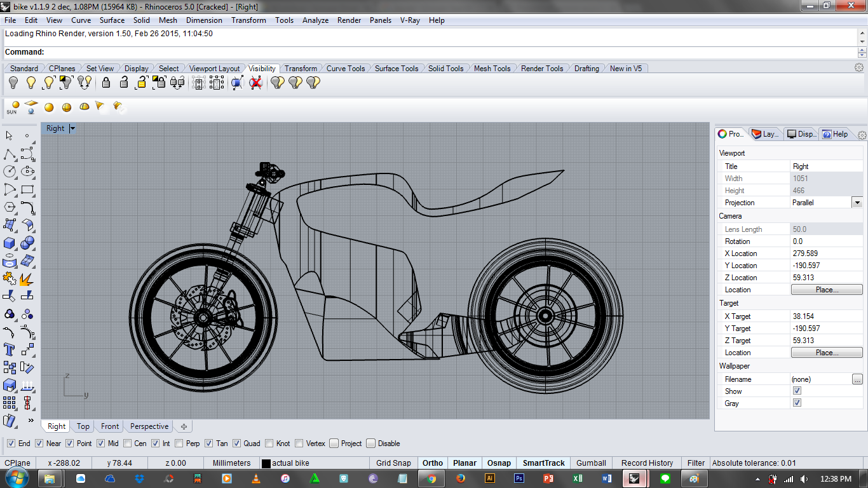This screenshot has width=868, height=488.
Task: Select the Circle tool
Action: click(9, 172)
